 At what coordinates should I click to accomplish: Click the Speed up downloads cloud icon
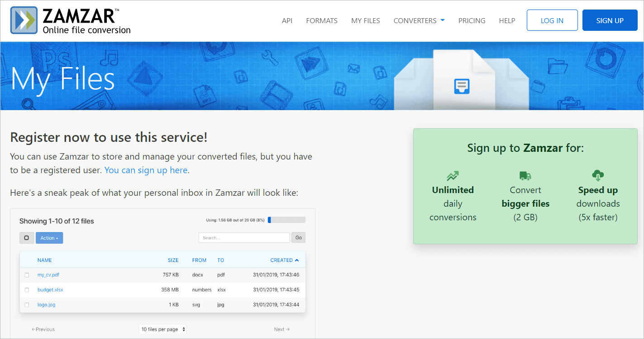click(598, 175)
